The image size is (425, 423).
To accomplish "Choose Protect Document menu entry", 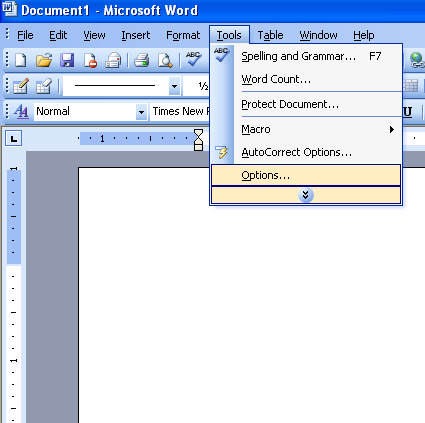I will point(306,104).
